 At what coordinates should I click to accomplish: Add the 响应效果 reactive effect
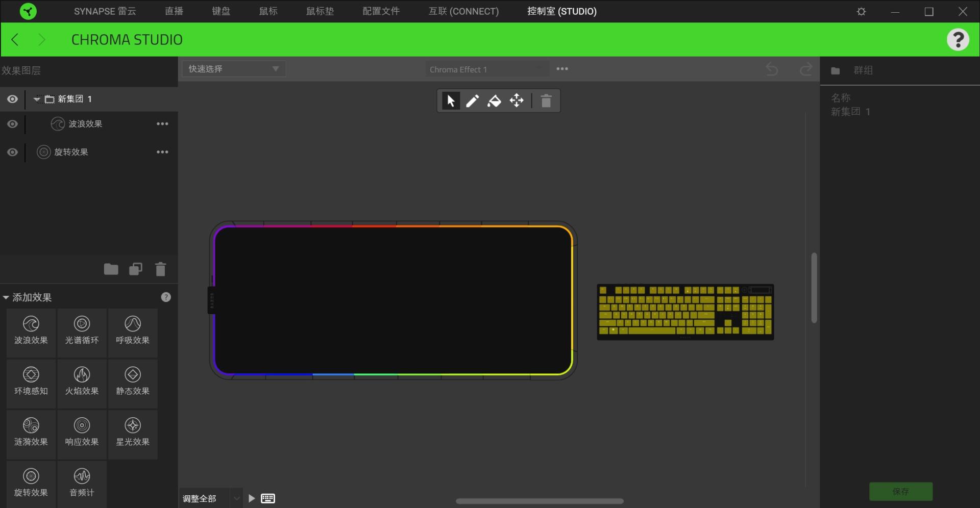82,434
